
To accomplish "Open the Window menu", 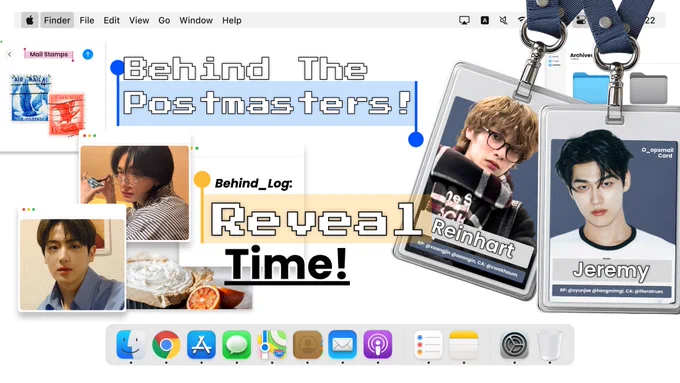I will pos(196,20).
